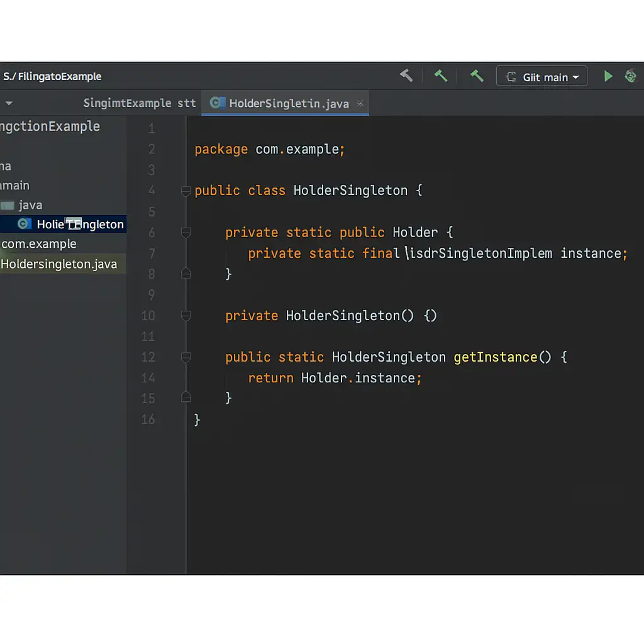Click 'Holder.instance;' in the return statement

362,378
